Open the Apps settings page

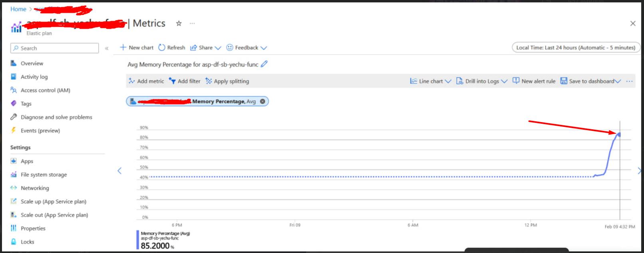(27, 161)
